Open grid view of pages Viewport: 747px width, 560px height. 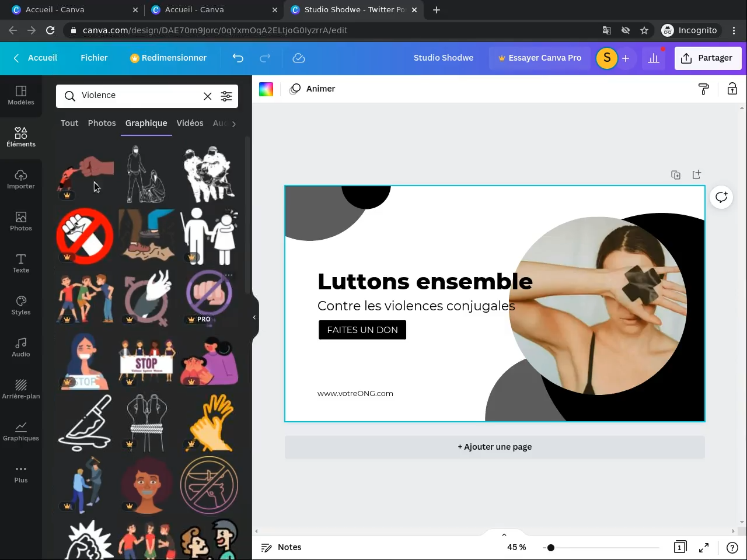pyautogui.click(x=680, y=547)
